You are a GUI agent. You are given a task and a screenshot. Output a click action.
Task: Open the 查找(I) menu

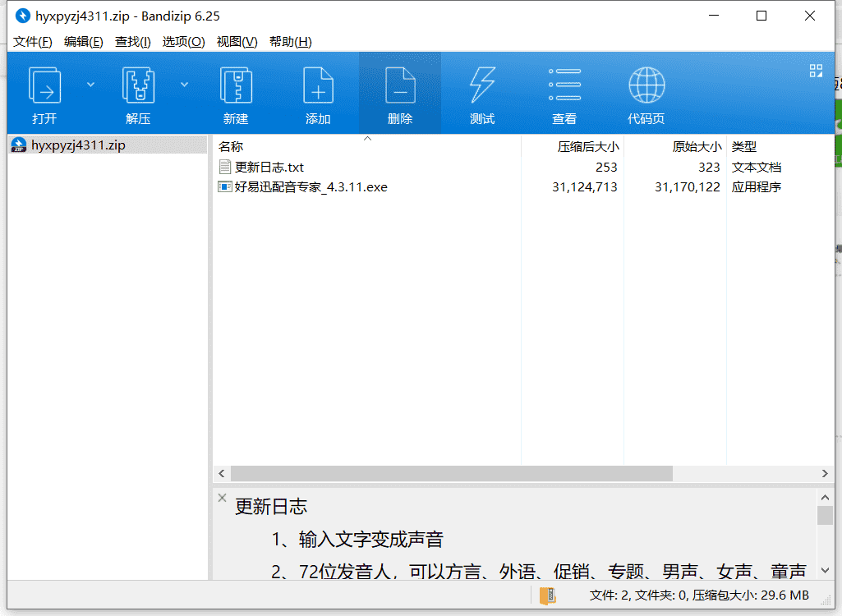[x=132, y=41]
